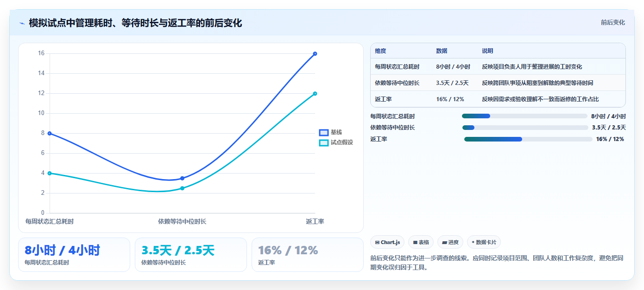Click the footnote text starting 前后变化只能作为
The height and width of the screenshot is (290, 644).
[x=497, y=262]
